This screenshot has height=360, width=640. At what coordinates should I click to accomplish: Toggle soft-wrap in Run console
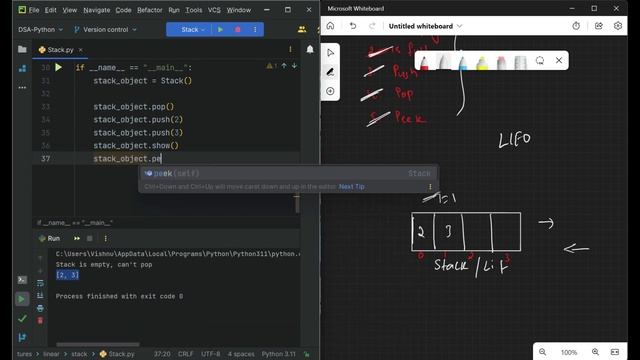[40, 283]
